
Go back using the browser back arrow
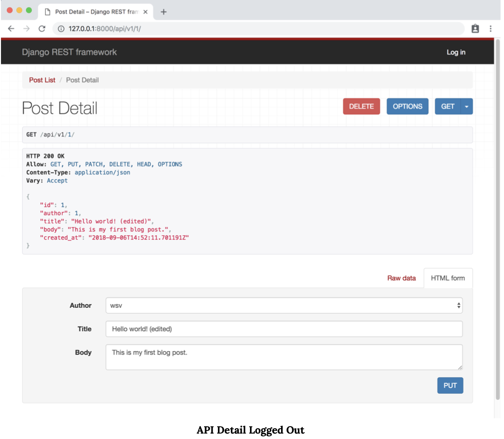tap(11, 29)
